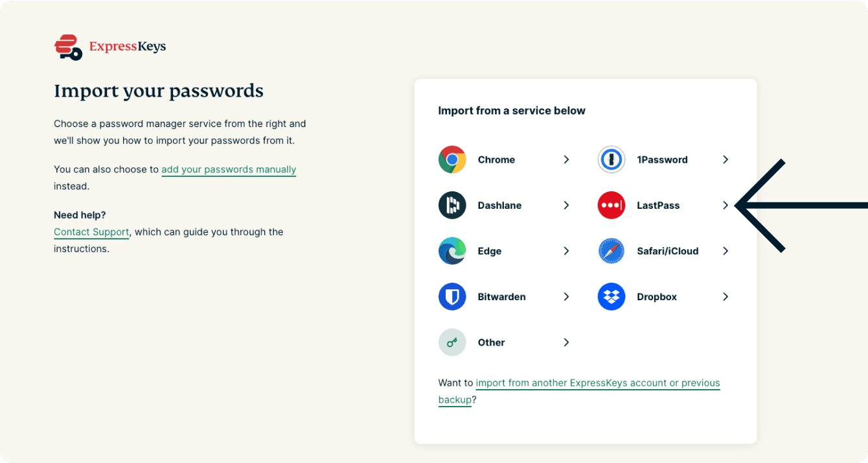Follow "import from another ExpressKeys account" link
Image resolution: width=868 pixels, height=463 pixels.
(x=597, y=383)
